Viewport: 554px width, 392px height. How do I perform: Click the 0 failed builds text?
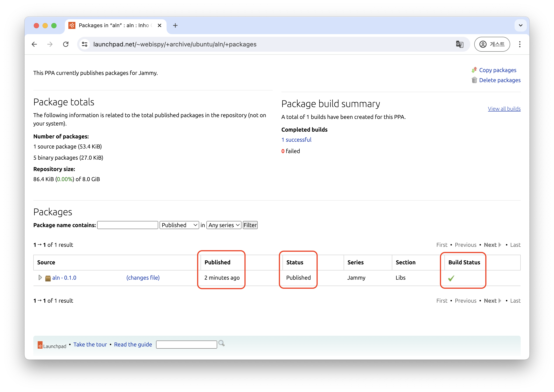coord(291,151)
